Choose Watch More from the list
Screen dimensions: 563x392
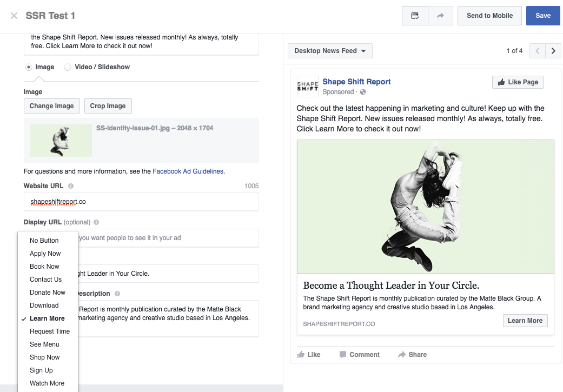point(48,383)
